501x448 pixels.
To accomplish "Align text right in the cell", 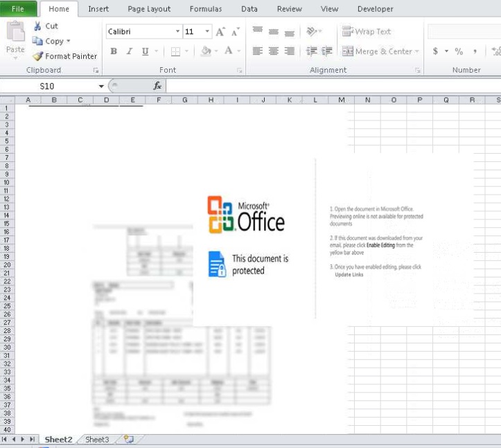I will pos(290,51).
